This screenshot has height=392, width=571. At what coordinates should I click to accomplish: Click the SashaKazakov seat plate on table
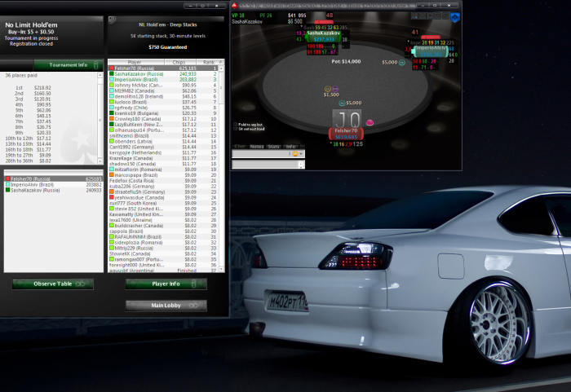[323, 37]
